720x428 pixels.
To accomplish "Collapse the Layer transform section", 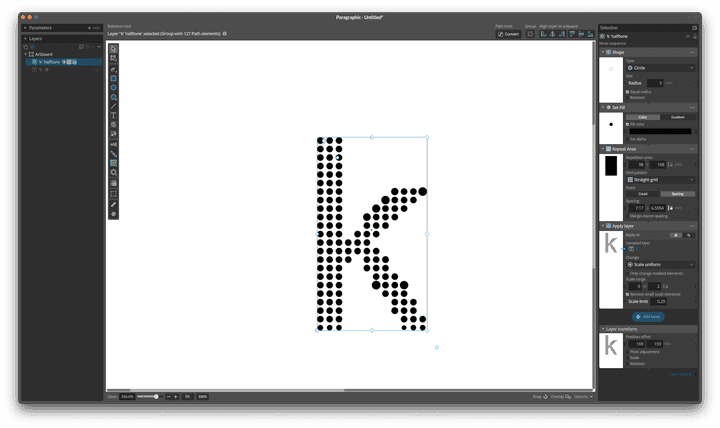I will point(602,329).
